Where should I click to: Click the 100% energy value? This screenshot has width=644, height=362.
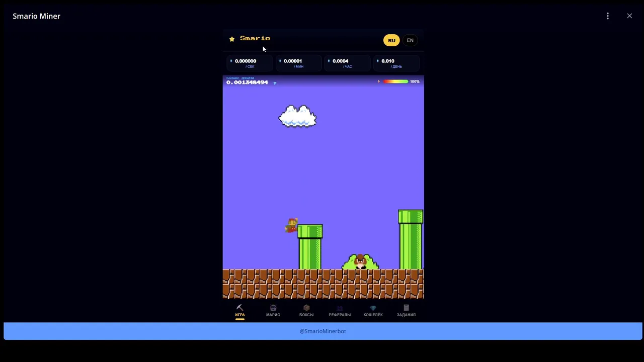(415, 81)
